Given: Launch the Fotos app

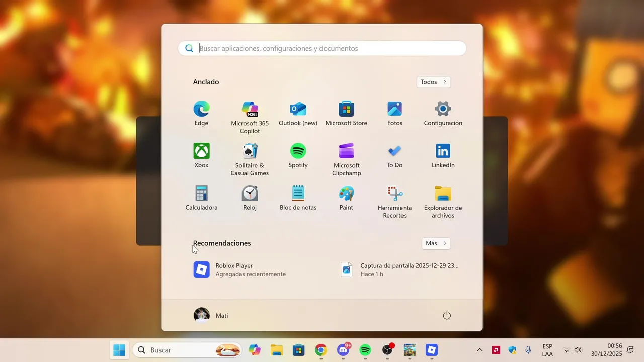Looking at the screenshot, I should click(x=394, y=114).
